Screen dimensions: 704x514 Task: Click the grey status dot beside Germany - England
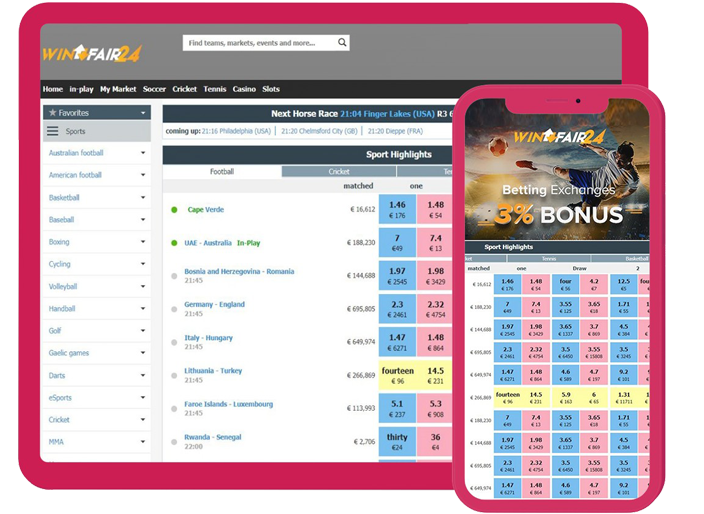tap(174, 309)
